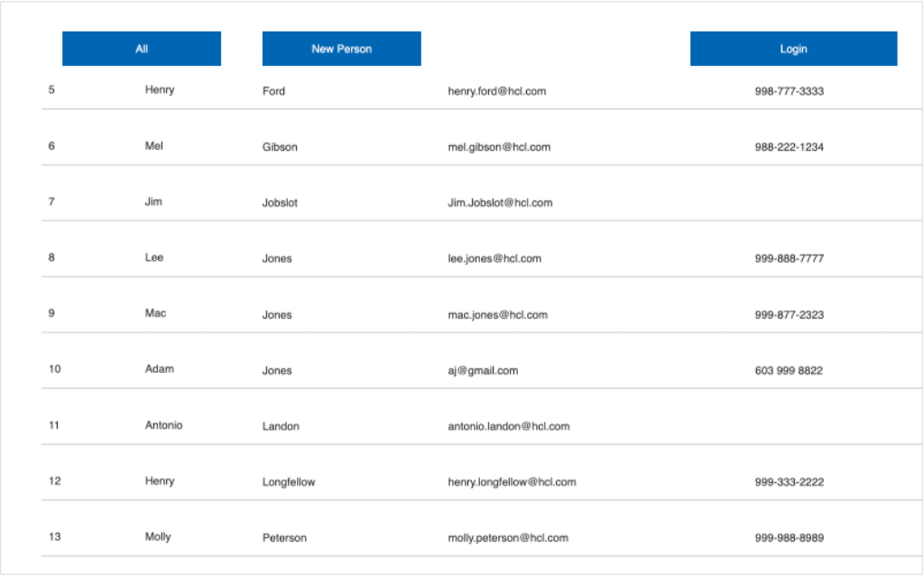This screenshot has width=924, height=576.
Task: Click last name Longfellow
Action: tap(289, 482)
